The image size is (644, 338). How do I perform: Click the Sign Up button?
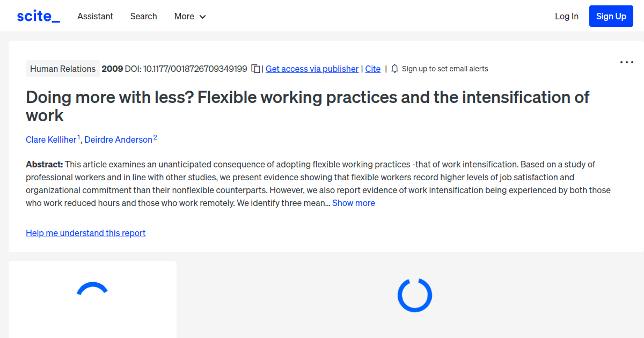(x=611, y=16)
